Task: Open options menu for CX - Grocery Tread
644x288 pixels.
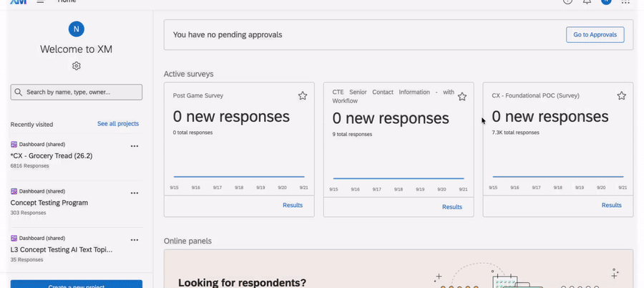Action: click(135, 146)
